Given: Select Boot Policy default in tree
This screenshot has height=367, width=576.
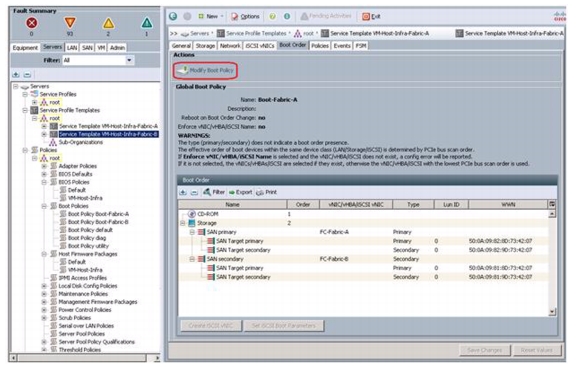Looking at the screenshot, I should (90, 230).
